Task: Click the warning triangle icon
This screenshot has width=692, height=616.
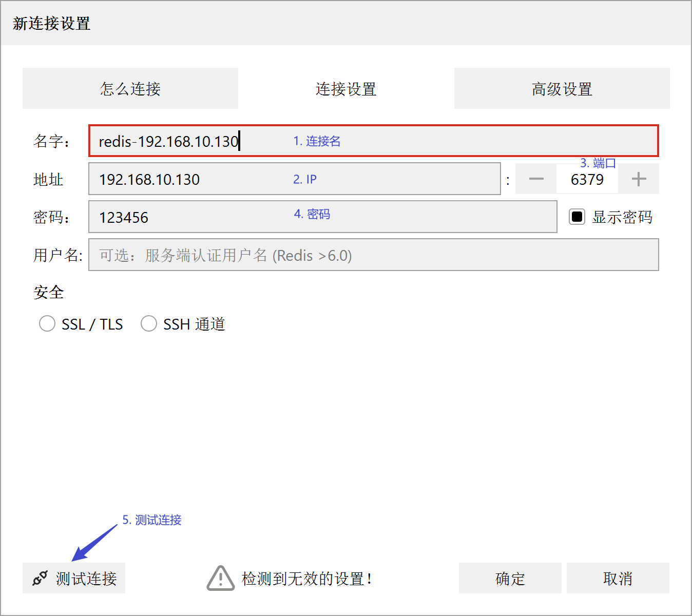Action: (221, 579)
